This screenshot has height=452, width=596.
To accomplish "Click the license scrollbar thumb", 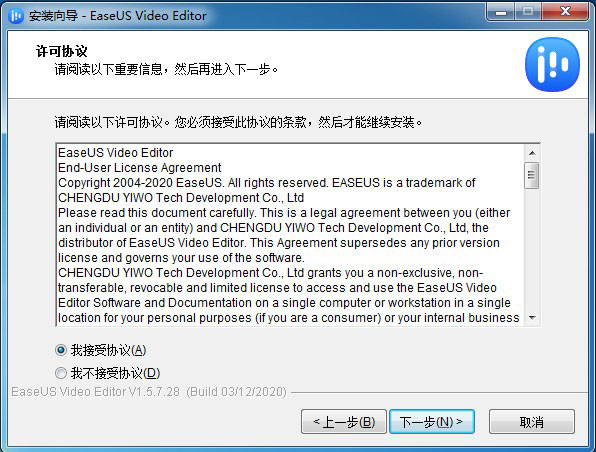I will pos(531,175).
